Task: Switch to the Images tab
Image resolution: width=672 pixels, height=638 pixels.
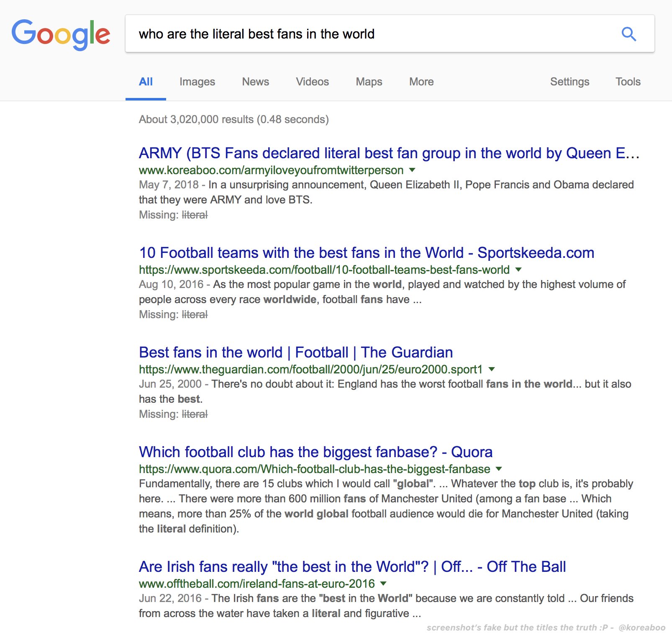Action: pyautogui.click(x=197, y=82)
